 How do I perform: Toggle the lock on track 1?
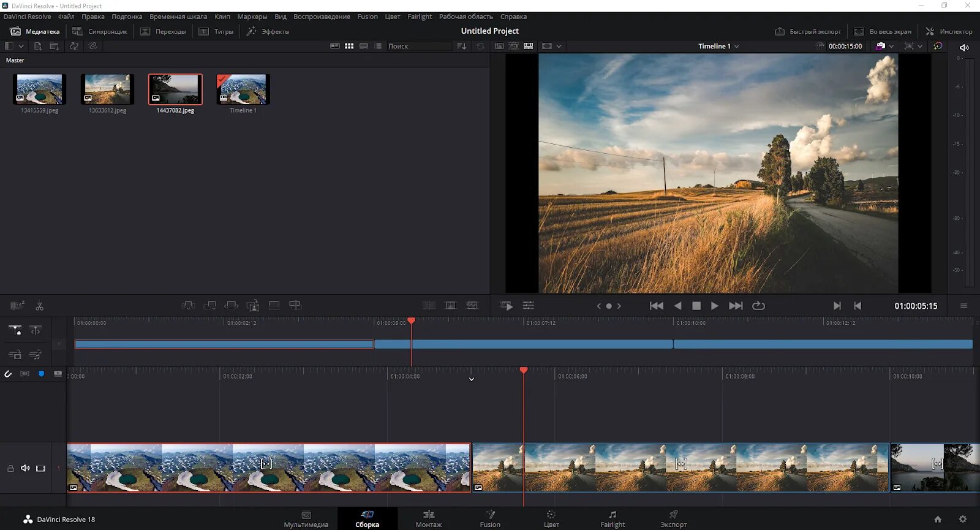click(10, 468)
